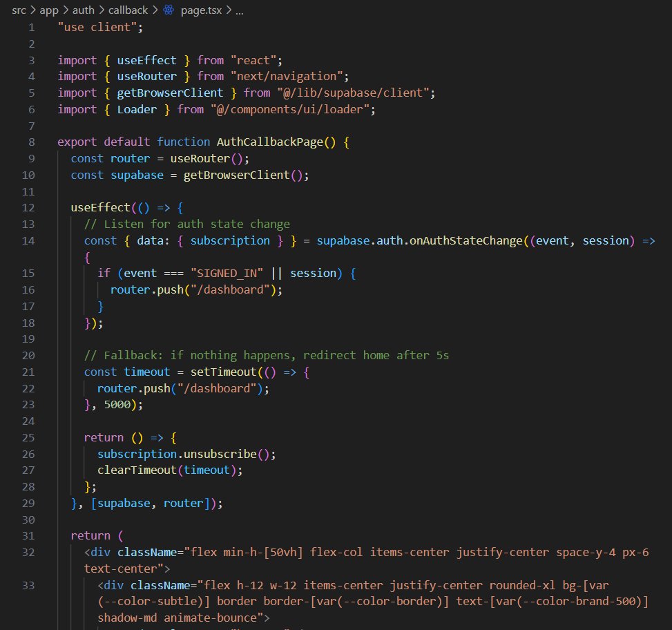Click the "react" import string
The height and width of the screenshot is (630, 672).
[253, 60]
